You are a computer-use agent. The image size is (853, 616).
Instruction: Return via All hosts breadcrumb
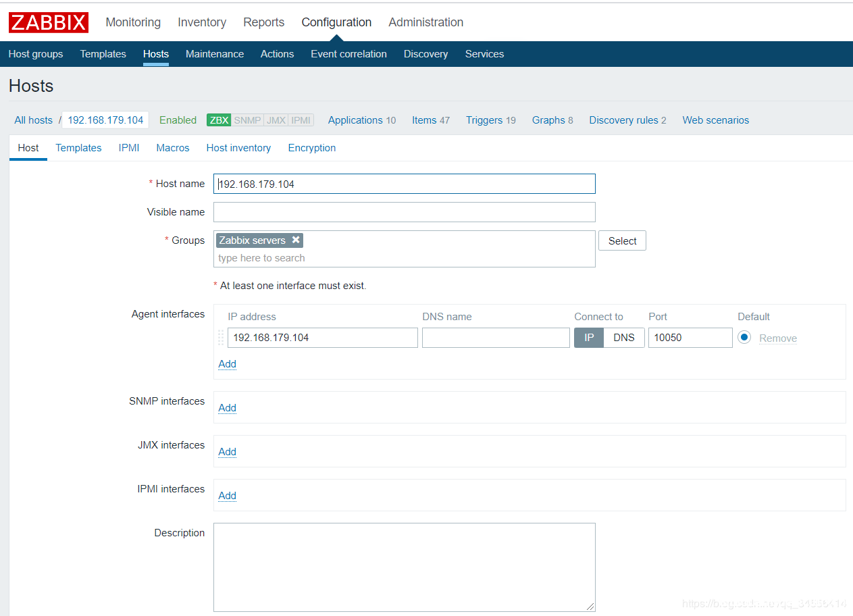(33, 120)
